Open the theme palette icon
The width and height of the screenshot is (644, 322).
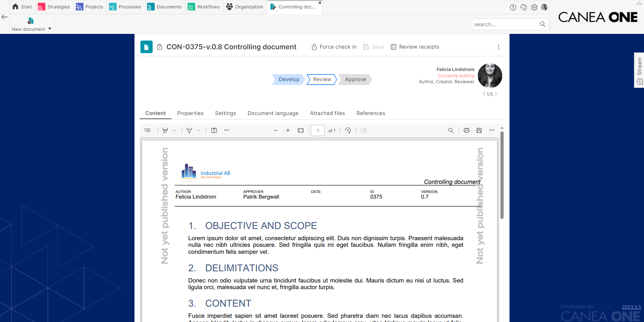524,7
